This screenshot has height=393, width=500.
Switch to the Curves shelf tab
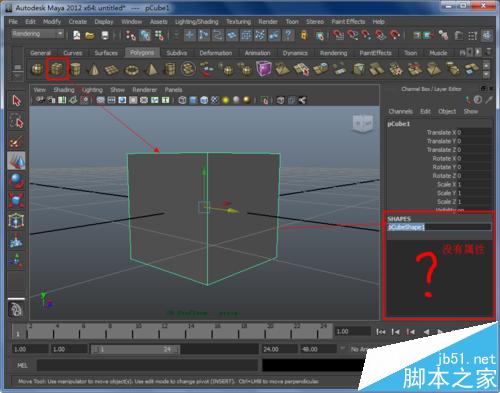(x=73, y=53)
